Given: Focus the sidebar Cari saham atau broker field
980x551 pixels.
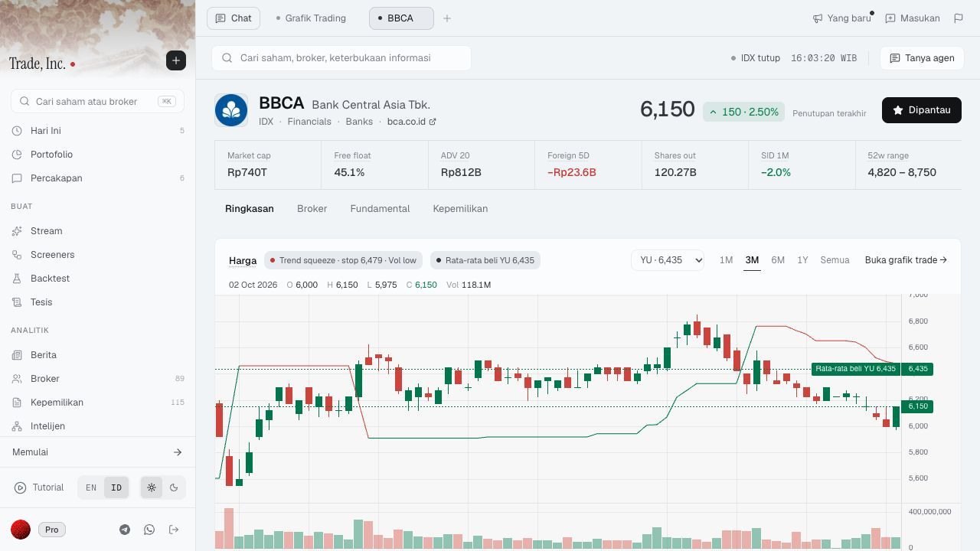Looking at the screenshot, I should point(97,101).
